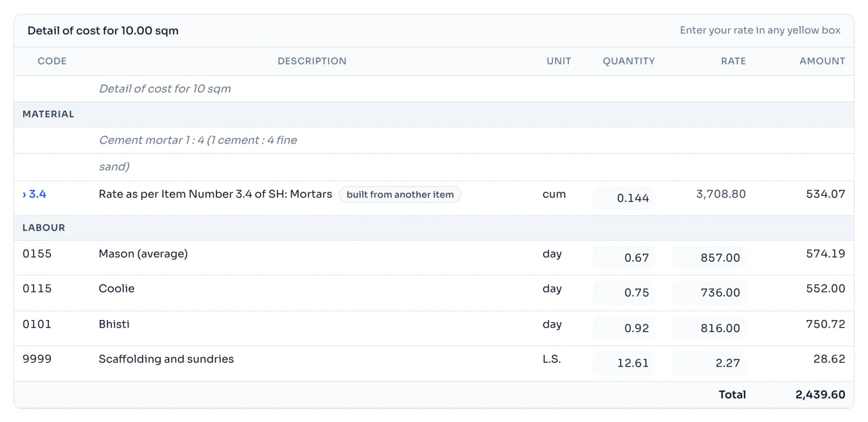Select the total amount 2,439.60

point(820,395)
